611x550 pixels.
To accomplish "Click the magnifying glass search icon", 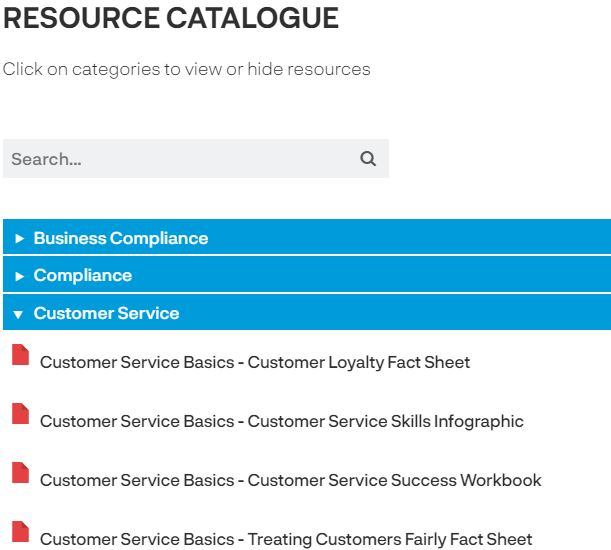I will (368, 159).
